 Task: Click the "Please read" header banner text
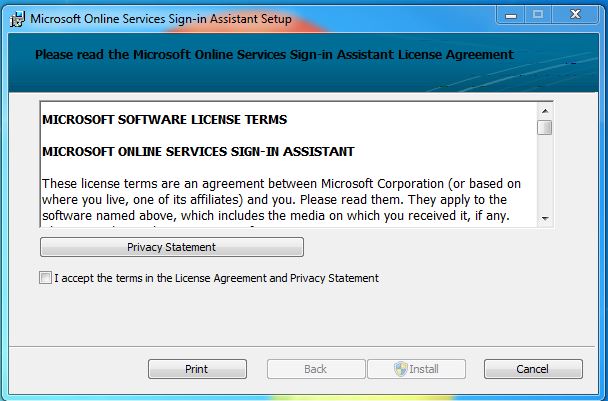pos(273,54)
